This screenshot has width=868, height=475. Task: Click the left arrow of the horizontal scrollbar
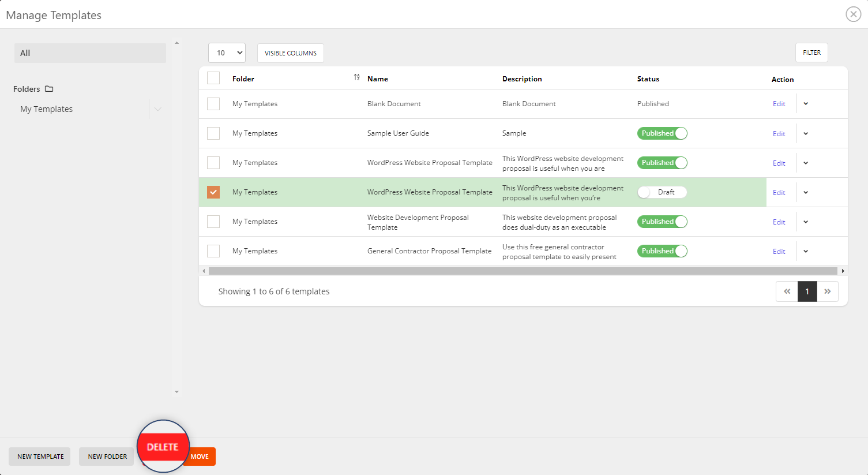(203, 270)
